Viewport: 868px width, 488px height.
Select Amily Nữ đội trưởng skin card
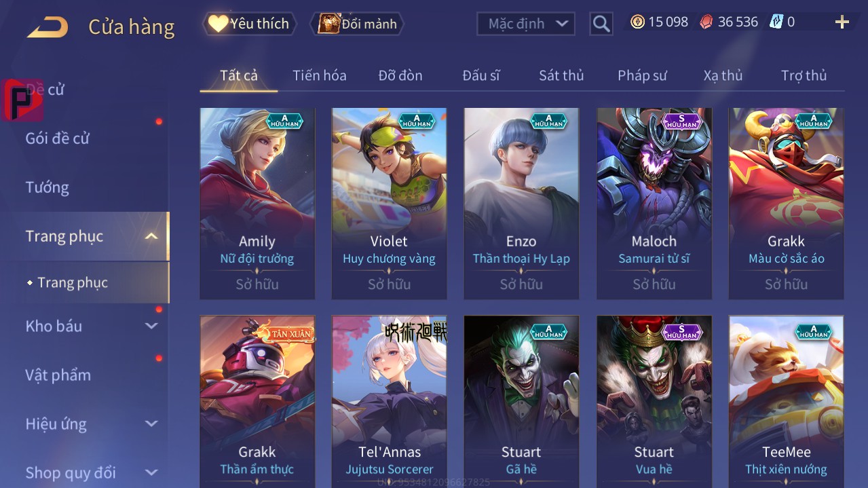pyautogui.click(x=257, y=204)
